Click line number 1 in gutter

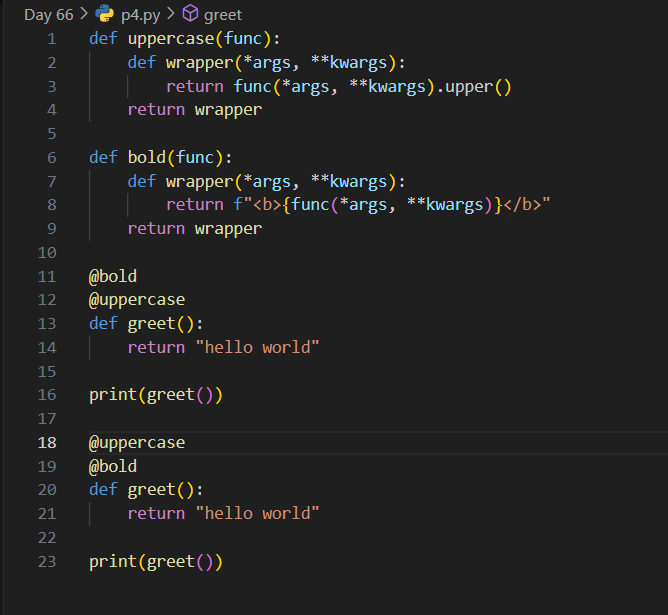pyautogui.click(x=52, y=39)
